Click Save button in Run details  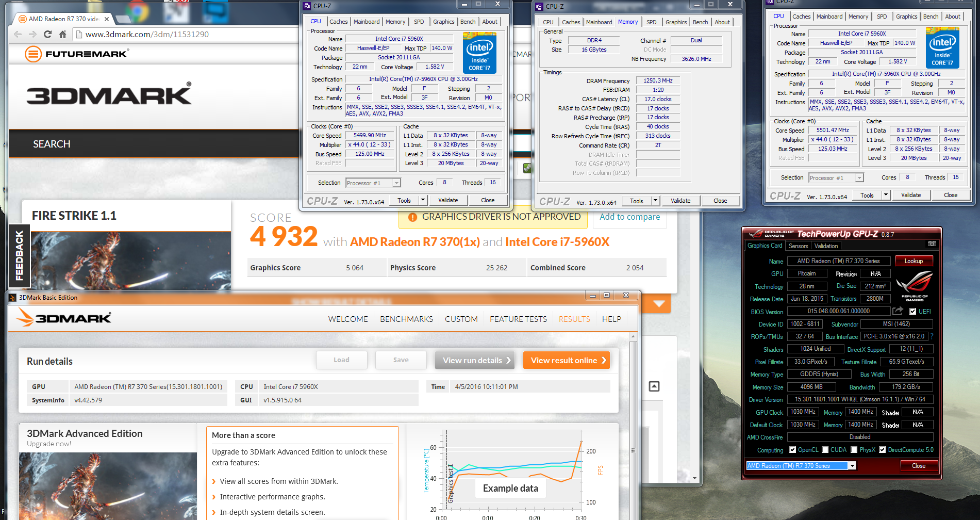click(401, 360)
